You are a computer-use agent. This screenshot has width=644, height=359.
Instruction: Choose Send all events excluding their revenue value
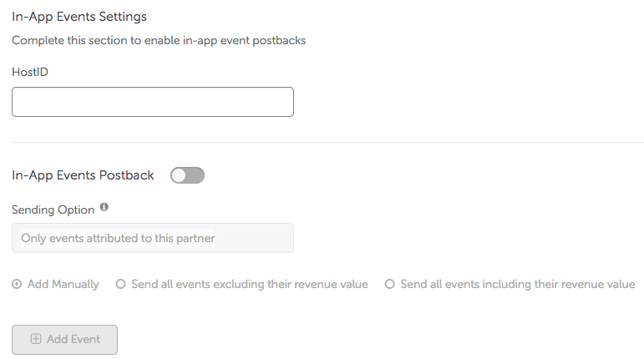pos(120,284)
